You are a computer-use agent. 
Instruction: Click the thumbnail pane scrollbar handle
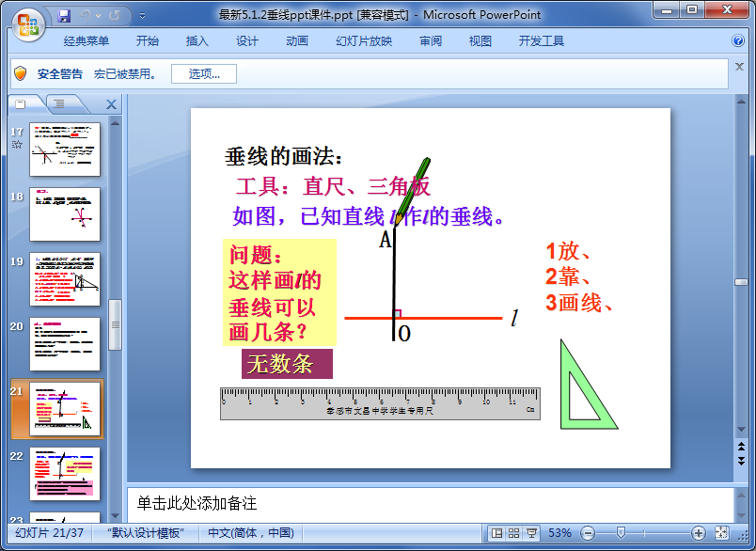click(115, 325)
